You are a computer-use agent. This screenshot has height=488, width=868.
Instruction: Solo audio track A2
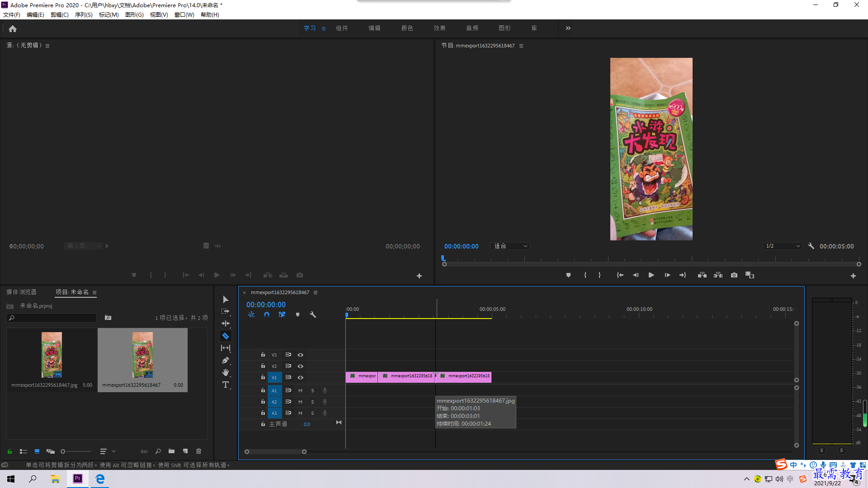point(312,402)
